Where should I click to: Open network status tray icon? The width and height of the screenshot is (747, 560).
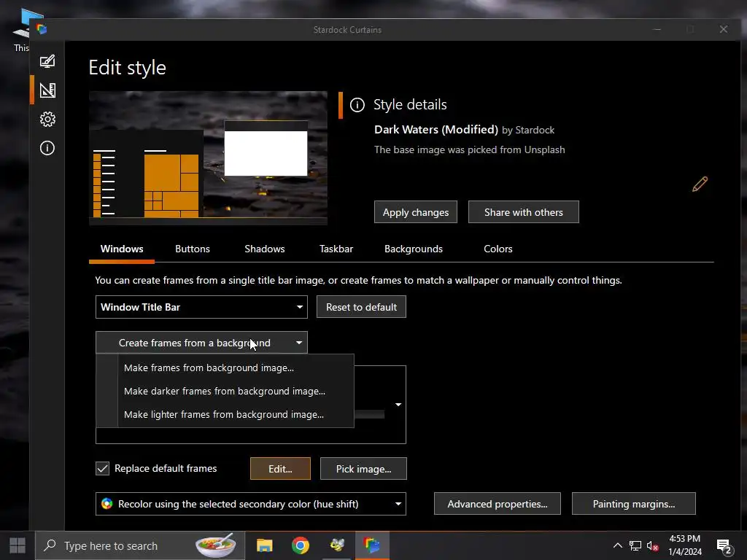[x=635, y=545]
